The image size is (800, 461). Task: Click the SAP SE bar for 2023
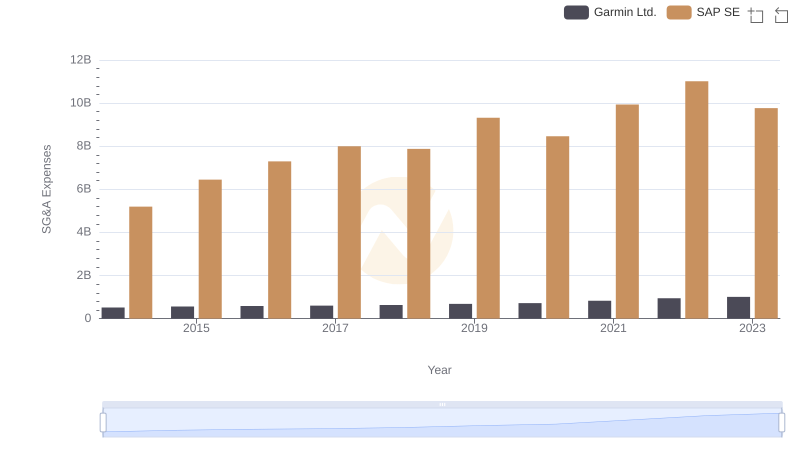point(766,213)
